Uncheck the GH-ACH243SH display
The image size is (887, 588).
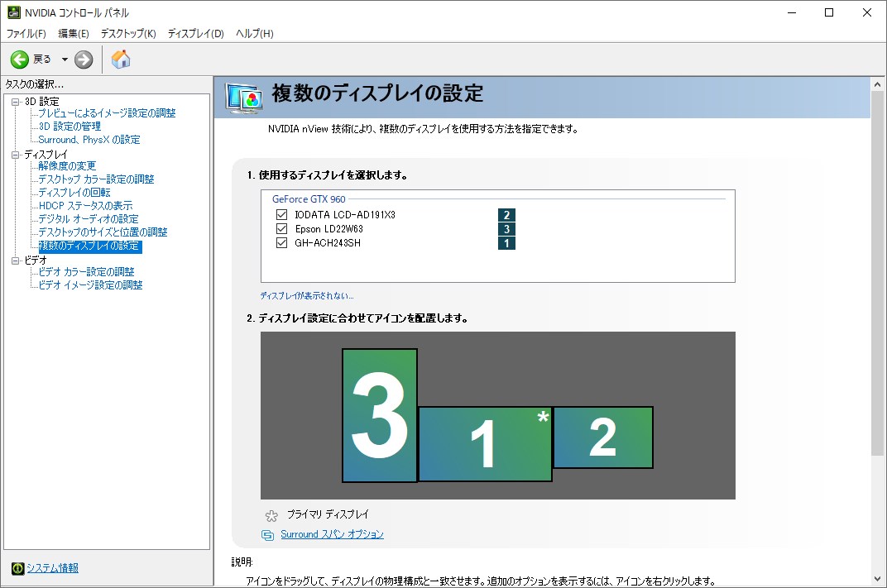(x=281, y=243)
